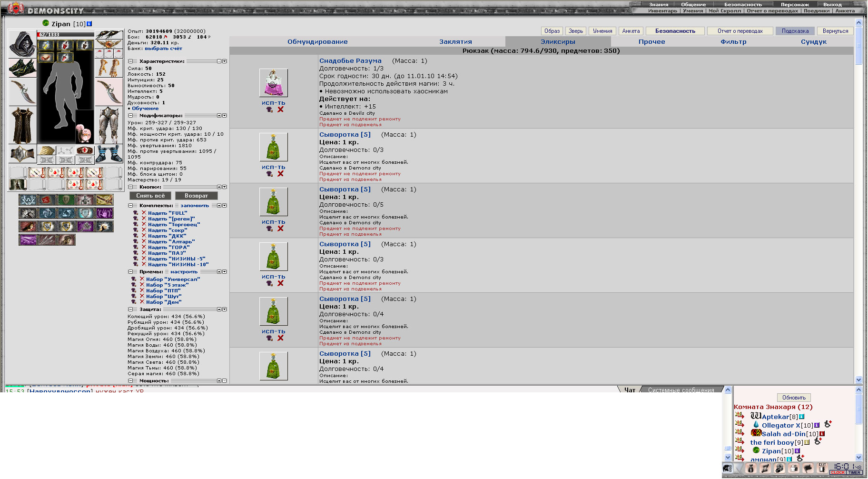868x479 pixels.
Task: Open the Обучение link
Action: pyautogui.click(x=145, y=109)
